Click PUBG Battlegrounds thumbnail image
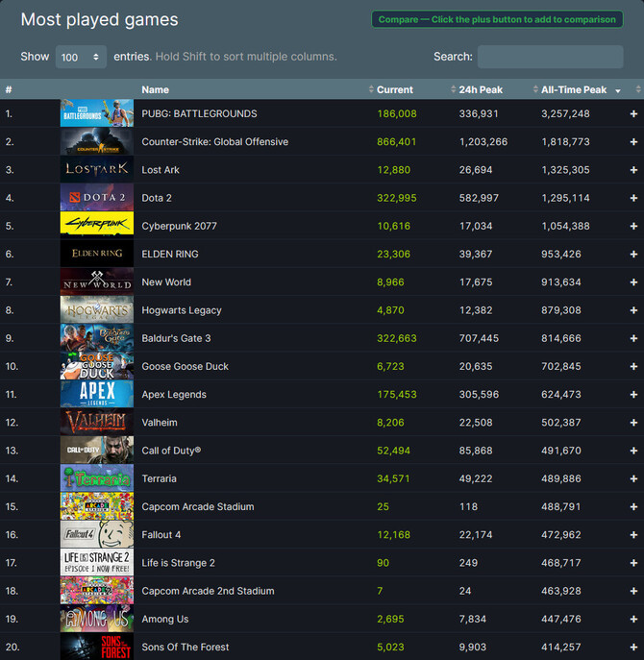 (x=97, y=112)
